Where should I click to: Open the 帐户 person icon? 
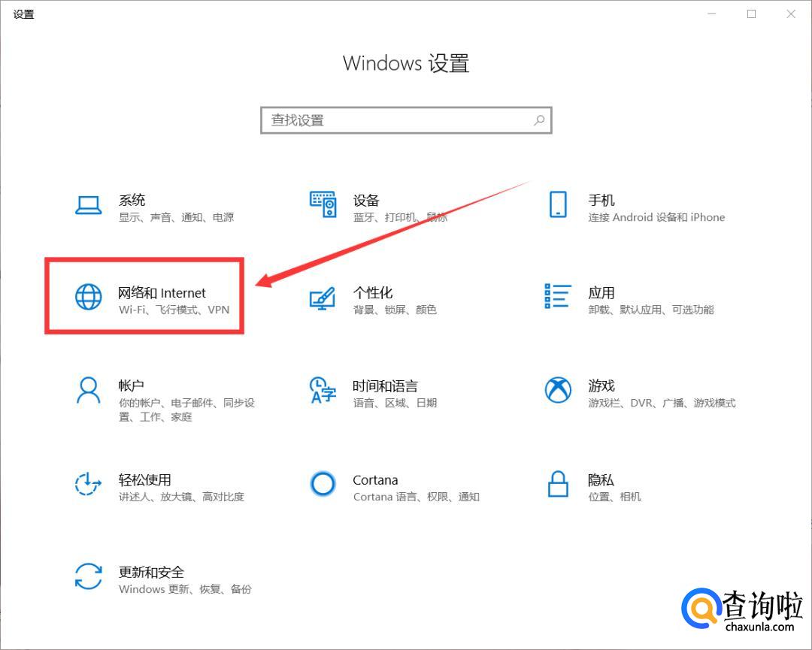89,390
